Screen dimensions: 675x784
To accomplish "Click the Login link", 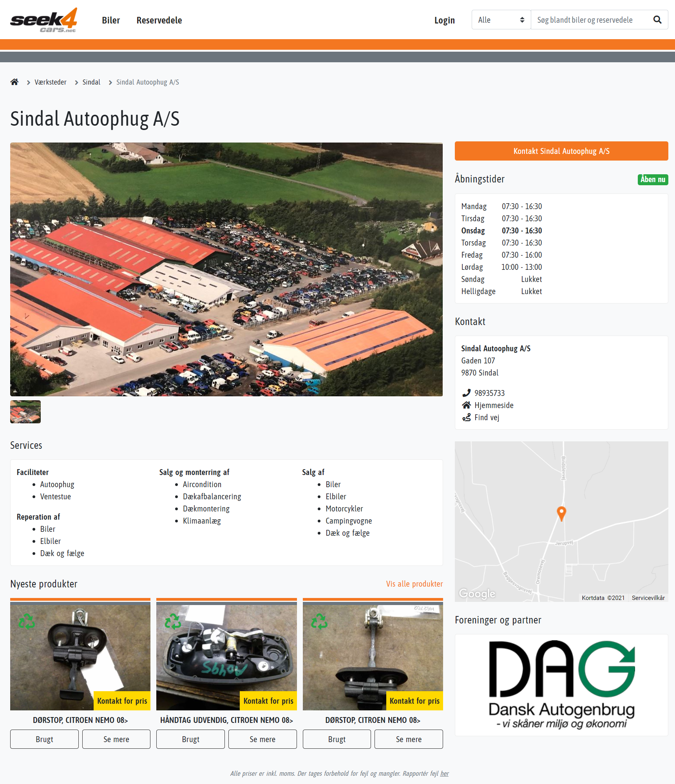I will tap(444, 20).
